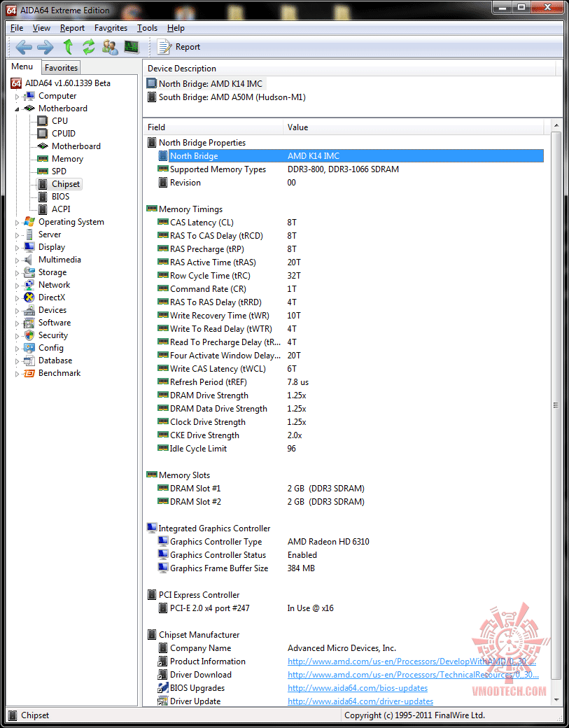This screenshot has width=569, height=728.
Task: Open the Tools menu
Action: pos(147,28)
